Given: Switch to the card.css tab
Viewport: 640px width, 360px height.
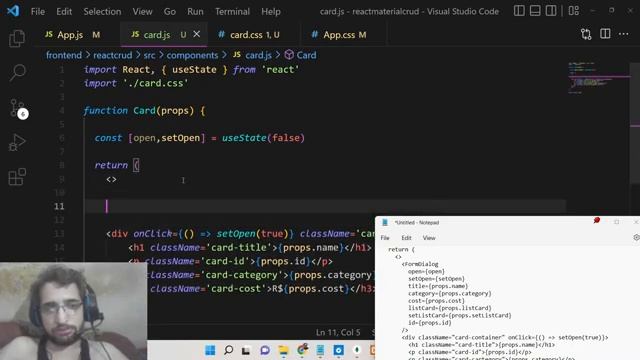Looking at the screenshot, I should (254, 35).
